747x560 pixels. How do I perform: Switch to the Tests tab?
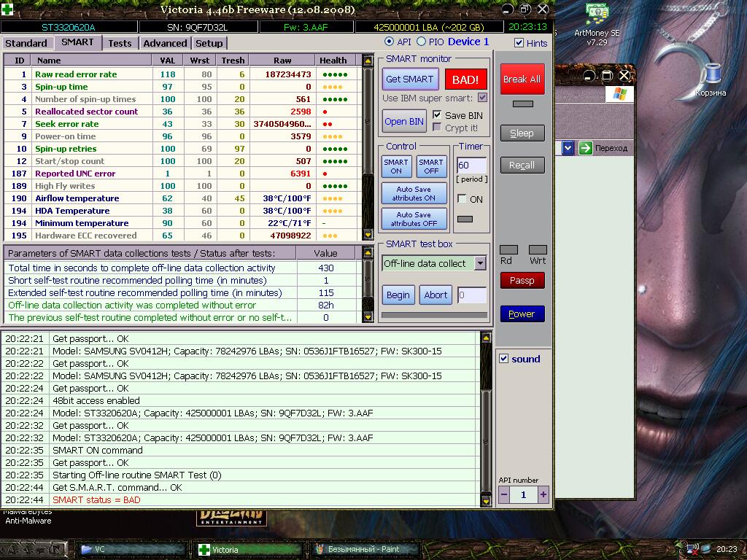pos(120,43)
